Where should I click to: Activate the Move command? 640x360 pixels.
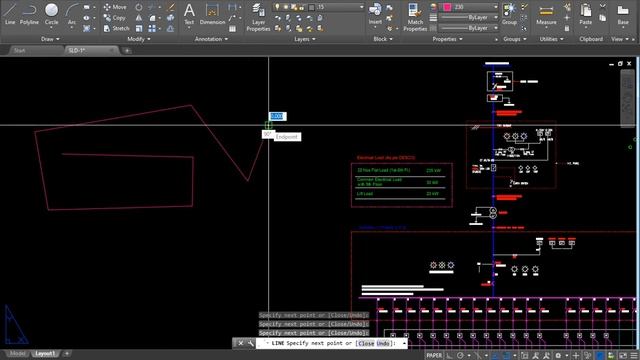tap(115, 7)
